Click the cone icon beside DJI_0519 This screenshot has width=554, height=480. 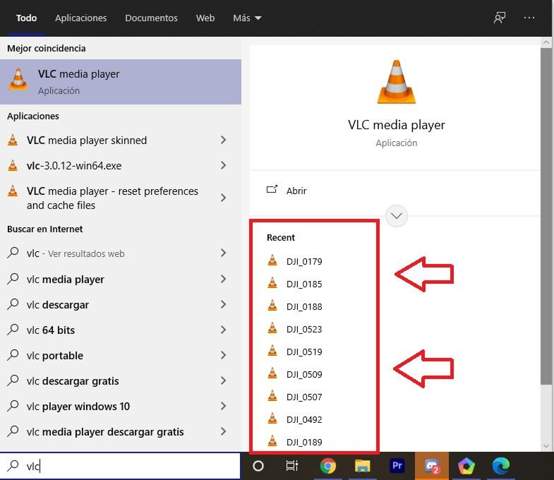[272, 351]
